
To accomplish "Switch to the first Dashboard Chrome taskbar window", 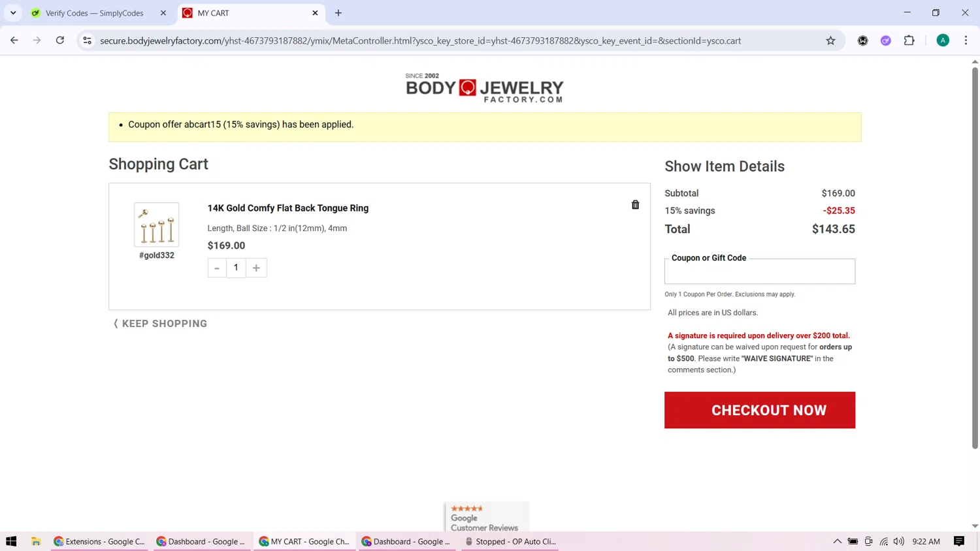I will pos(203,541).
